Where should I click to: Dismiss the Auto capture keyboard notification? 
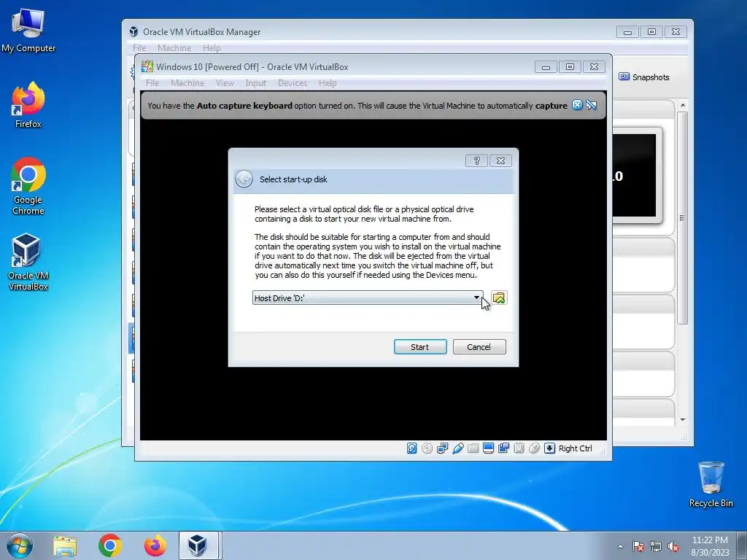[x=578, y=105]
